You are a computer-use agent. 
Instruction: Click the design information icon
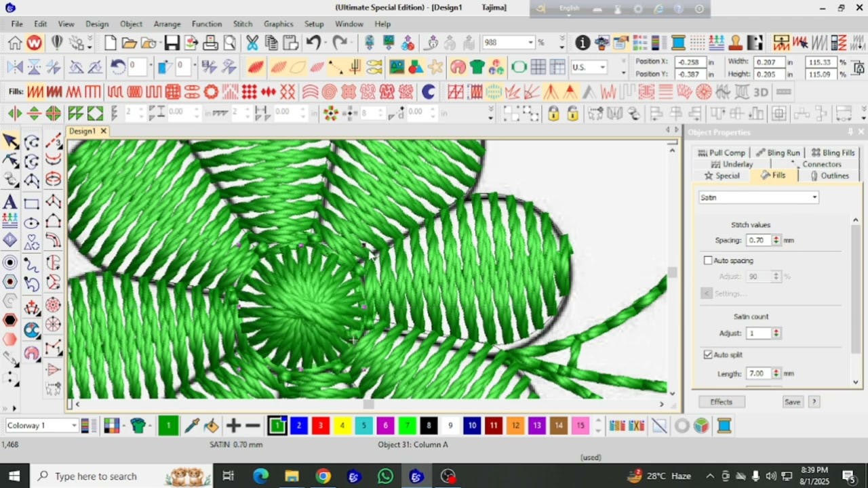(583, 43)
